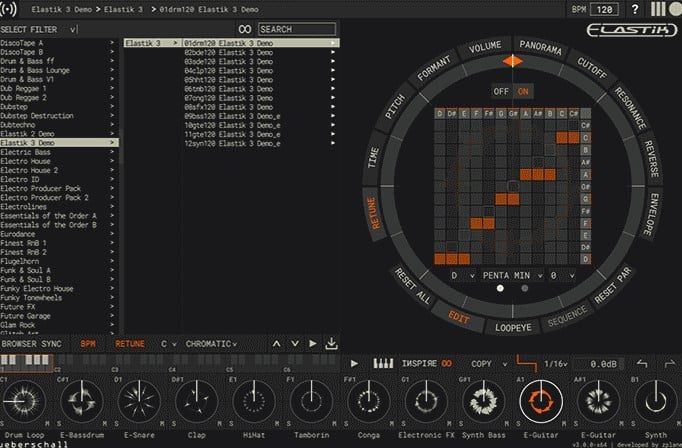This screenshot has width=682, height=448.
Task: Toggle BPM browser sync
Action: [x=88, y=344]
